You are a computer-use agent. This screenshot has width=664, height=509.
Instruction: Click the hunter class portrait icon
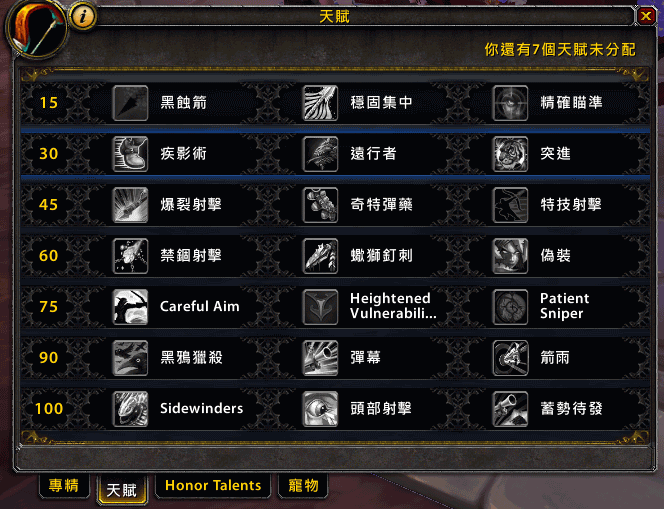coord(36,29)
